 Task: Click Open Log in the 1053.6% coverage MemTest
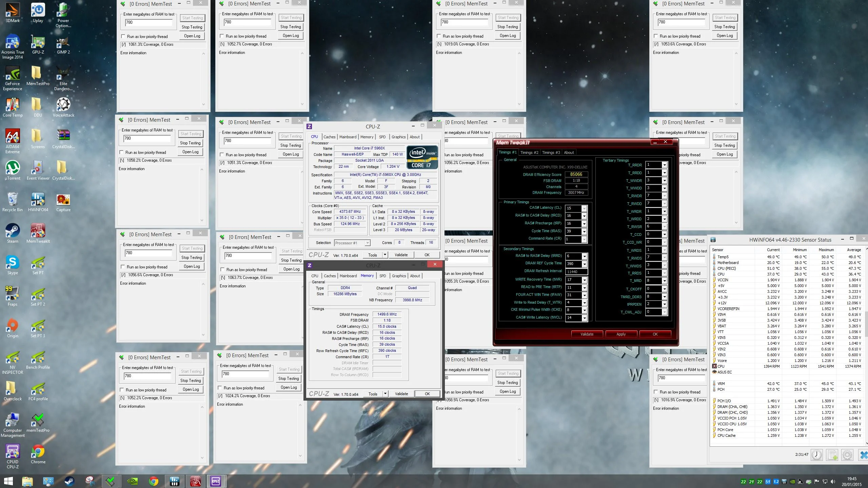[x=725, y=36]
